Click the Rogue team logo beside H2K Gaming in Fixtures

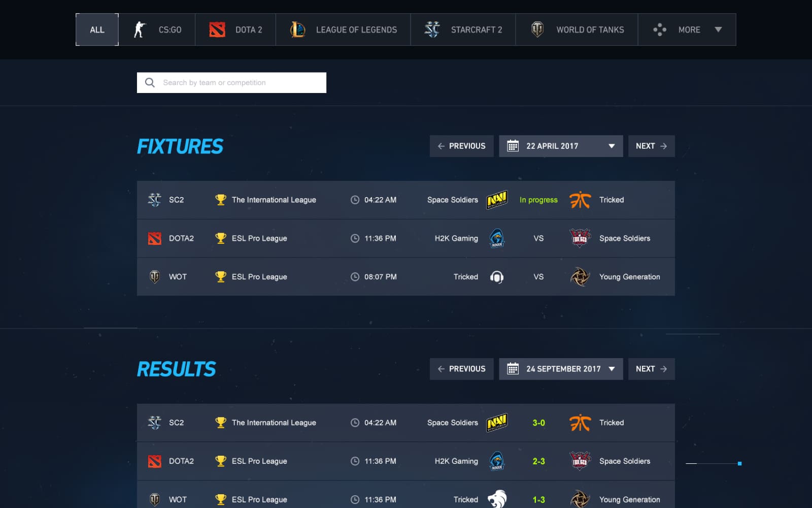[x=497, y=238]
